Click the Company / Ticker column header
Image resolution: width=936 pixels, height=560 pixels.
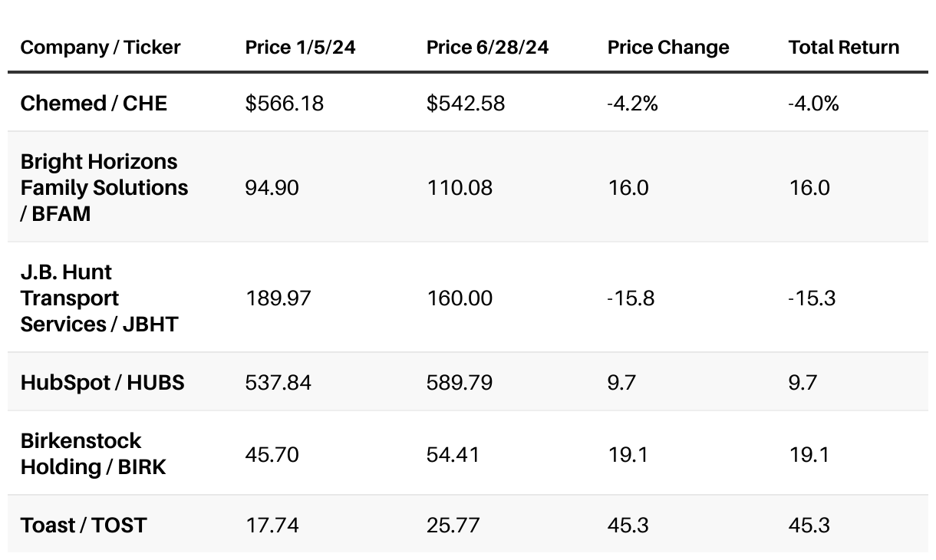pos(101,48)
